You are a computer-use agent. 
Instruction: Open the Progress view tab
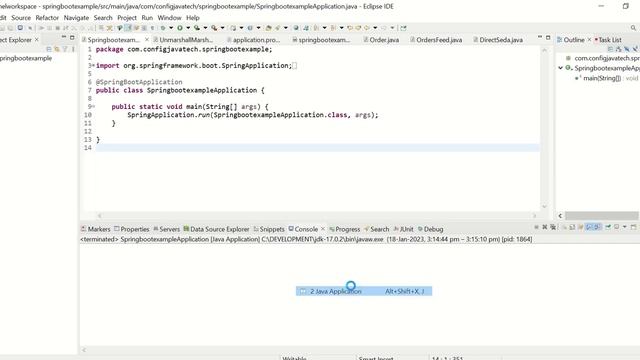click(x=344, y=229)
